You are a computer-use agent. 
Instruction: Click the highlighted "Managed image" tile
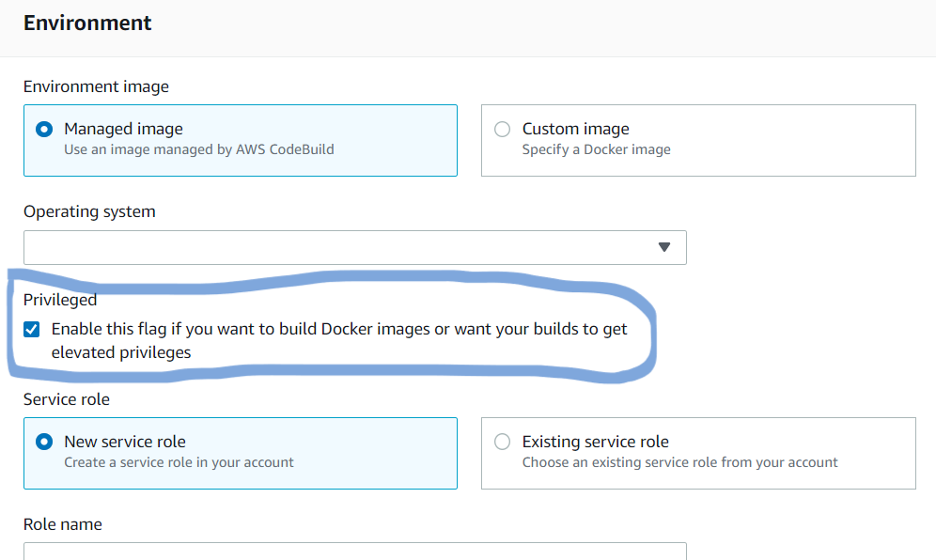pyautogui.click(x=241, y=139)
